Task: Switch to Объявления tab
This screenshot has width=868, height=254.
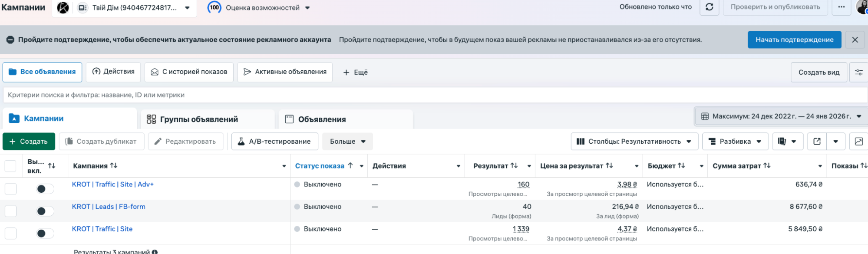Action: coord(322,119)
